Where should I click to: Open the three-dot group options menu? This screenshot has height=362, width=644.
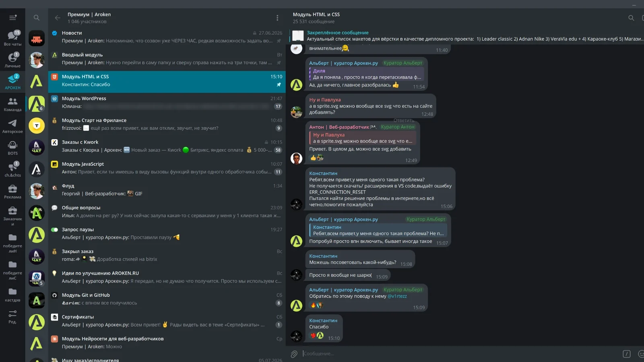coord(277,18)
